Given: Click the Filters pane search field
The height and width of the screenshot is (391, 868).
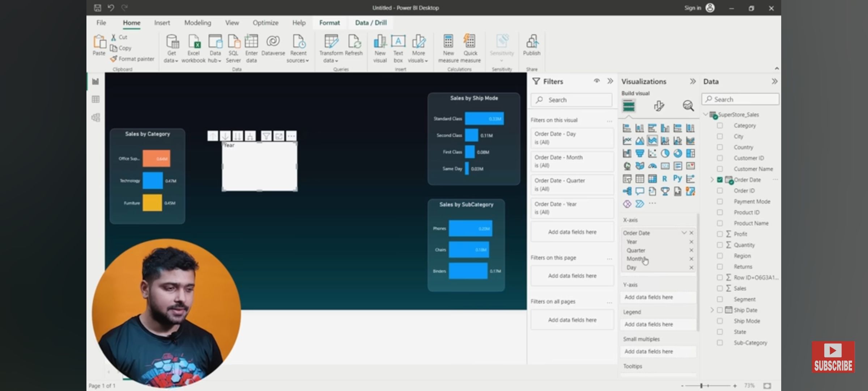Looking at the screenshot, I should tap(572, 100).
